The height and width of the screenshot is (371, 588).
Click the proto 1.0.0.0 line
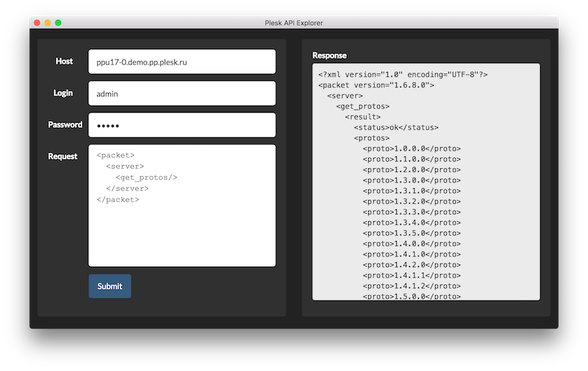point(412,148)
